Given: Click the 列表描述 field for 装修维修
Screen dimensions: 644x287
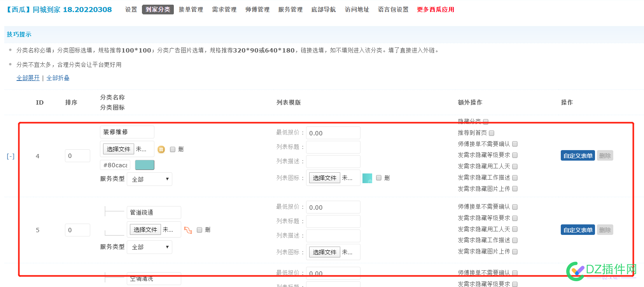Looking at the screenshot, I should tap(333, 161).
